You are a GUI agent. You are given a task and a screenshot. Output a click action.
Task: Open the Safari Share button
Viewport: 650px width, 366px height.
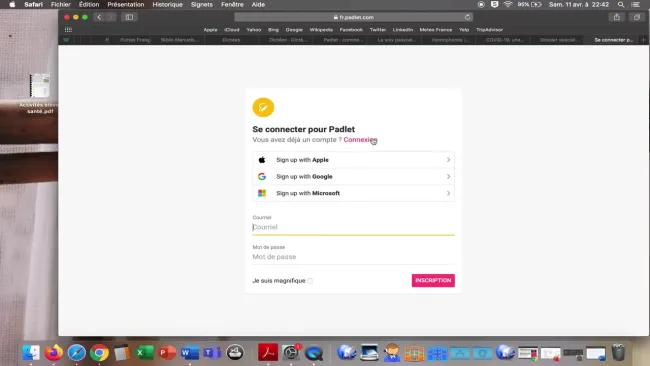click(x=617, y=17)
